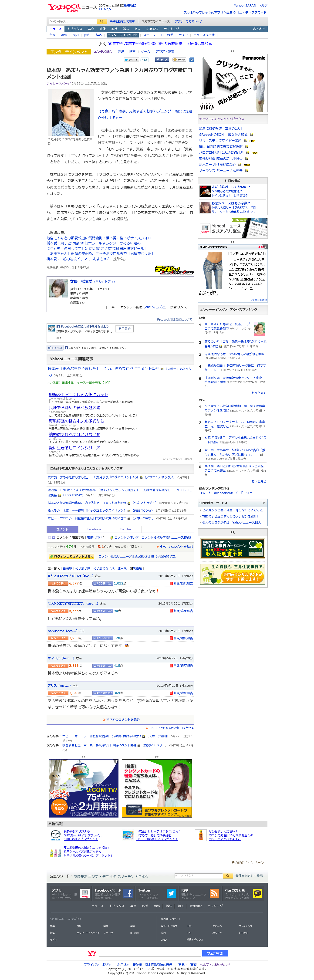Viewport: 314px width, 980px height.
Task: Click the デイリースポーツ online logo
Action: (174, 270)
